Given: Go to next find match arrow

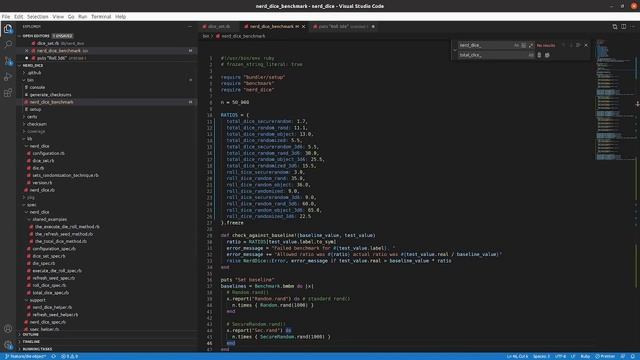Looking at the screenshot, I should (571, 45).
